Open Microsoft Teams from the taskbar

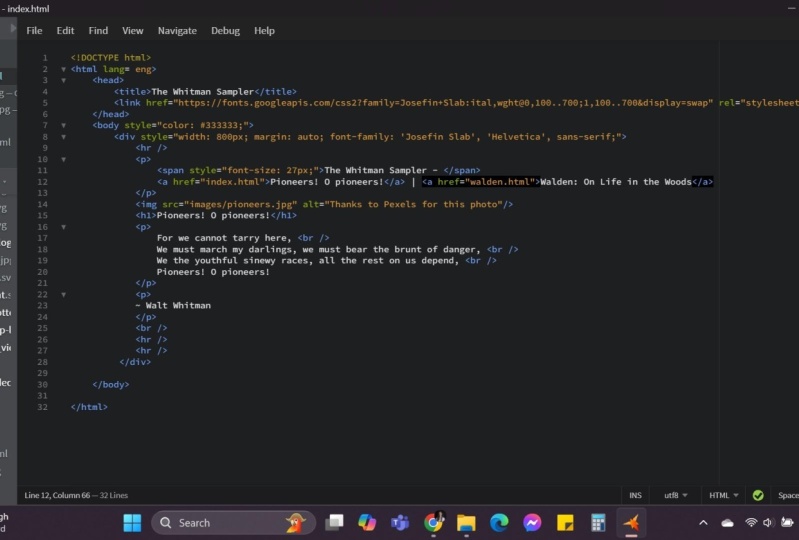400,523
